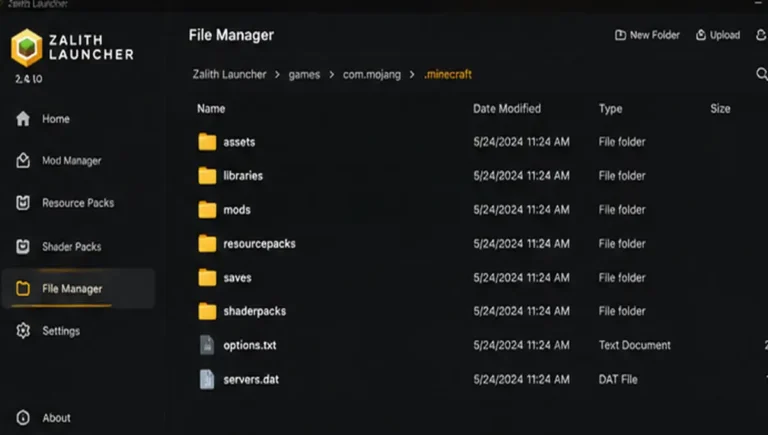The width and height of the screenshot is (768, 435).
Task: Sort by the Size column header
Action: click(720, 108)
